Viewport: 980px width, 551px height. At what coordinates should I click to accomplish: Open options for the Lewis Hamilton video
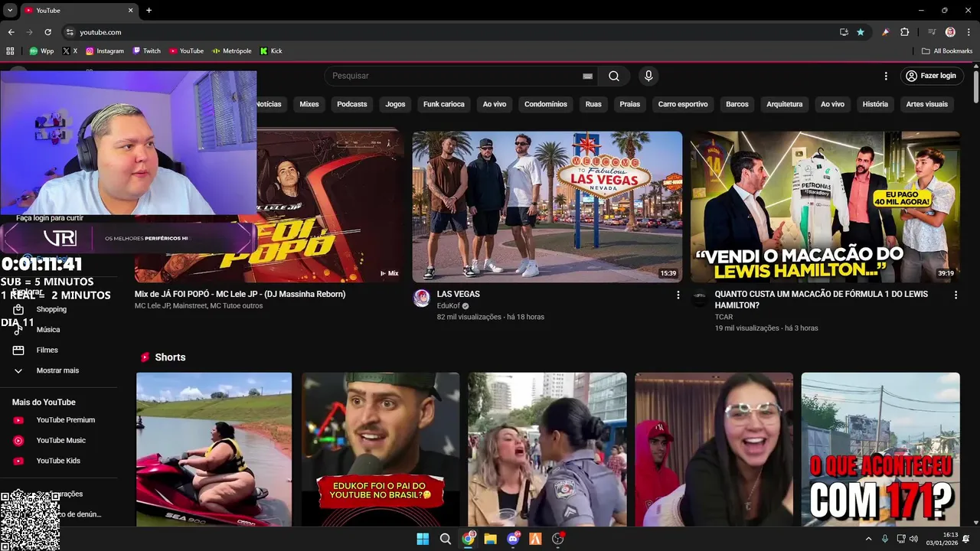pos(955,295)
